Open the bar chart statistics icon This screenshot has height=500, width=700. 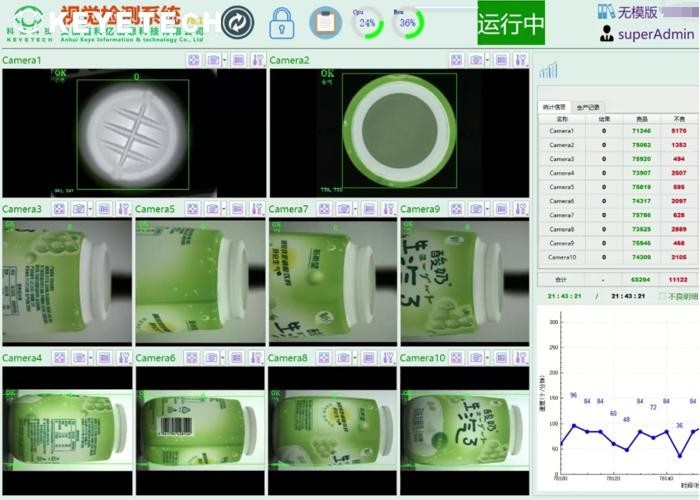pyautogui.click(x=548, y=70)
